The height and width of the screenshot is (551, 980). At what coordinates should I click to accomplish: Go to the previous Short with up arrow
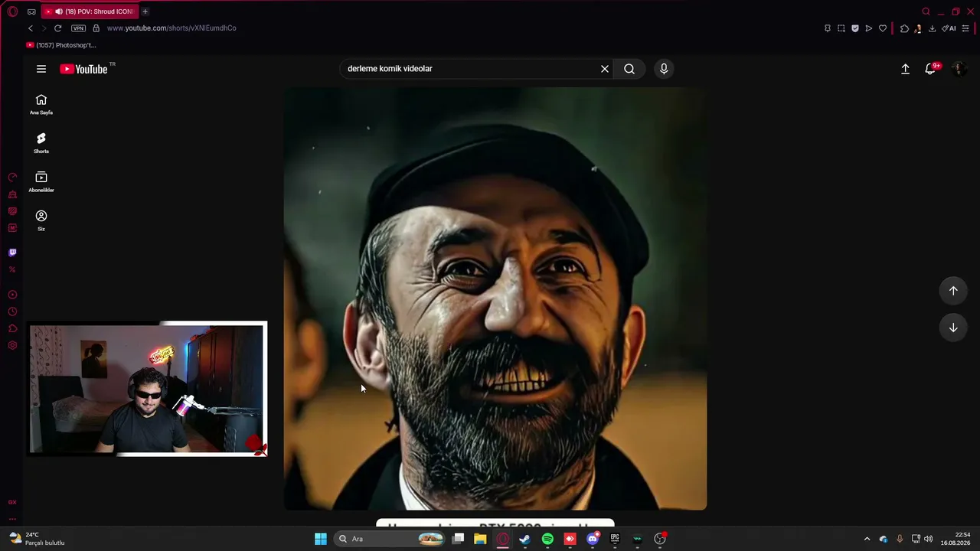click(953, 291)
